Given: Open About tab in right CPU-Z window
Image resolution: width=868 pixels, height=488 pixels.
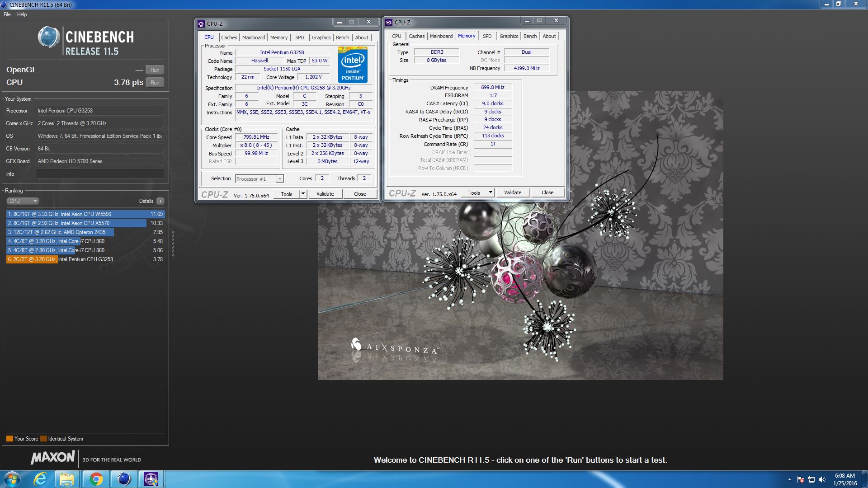Looking at the screenshot, I should [x=549, y=36].
